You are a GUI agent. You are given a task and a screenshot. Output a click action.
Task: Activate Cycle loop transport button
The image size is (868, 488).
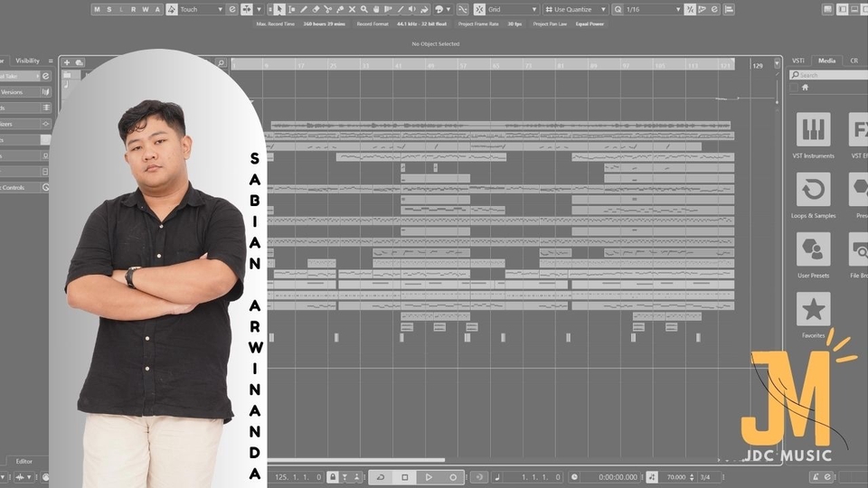381,477
